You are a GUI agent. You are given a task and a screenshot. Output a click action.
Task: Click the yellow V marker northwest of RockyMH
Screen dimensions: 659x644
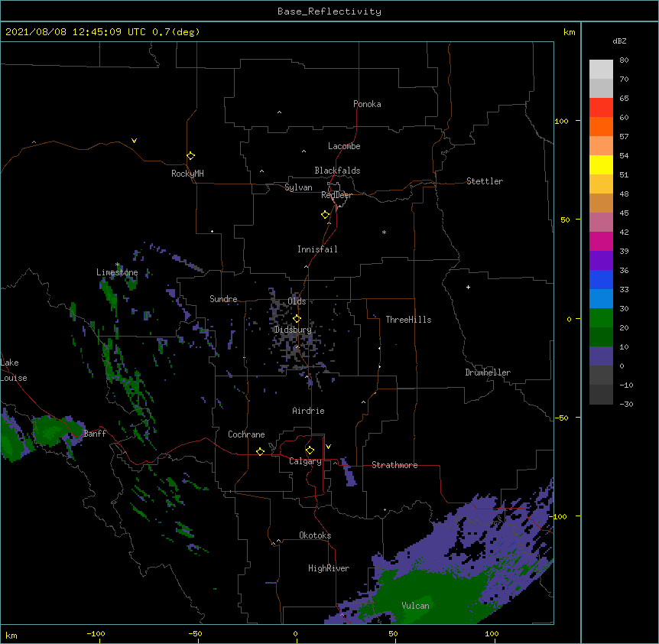point(134,141)
